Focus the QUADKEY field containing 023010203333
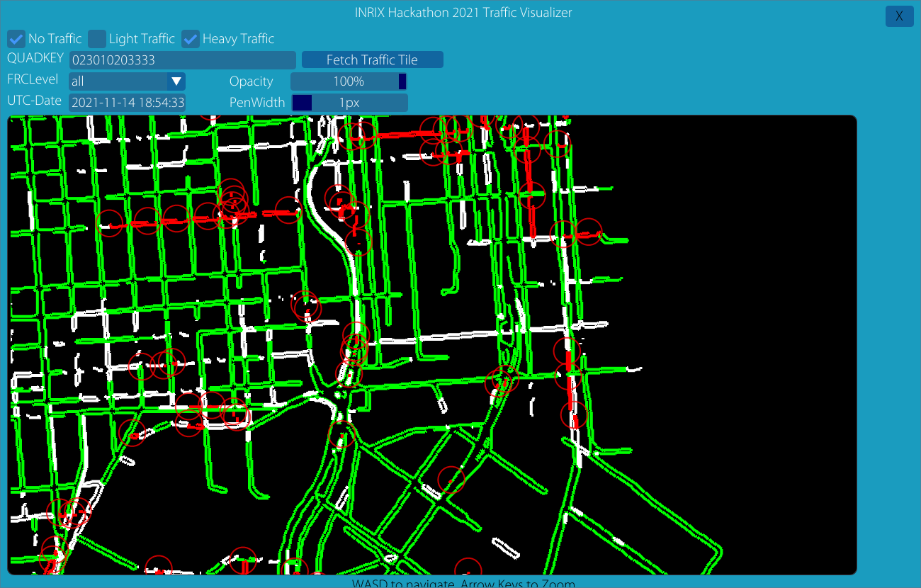The height and width of the screenshot is (588, 921). (182, 60)
